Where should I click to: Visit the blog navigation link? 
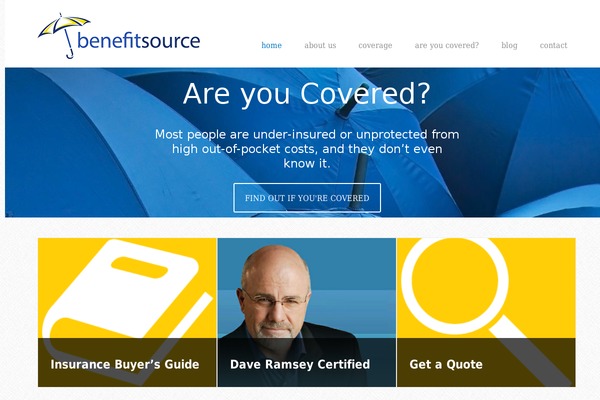pyautogui.click(x=509, y=46)
